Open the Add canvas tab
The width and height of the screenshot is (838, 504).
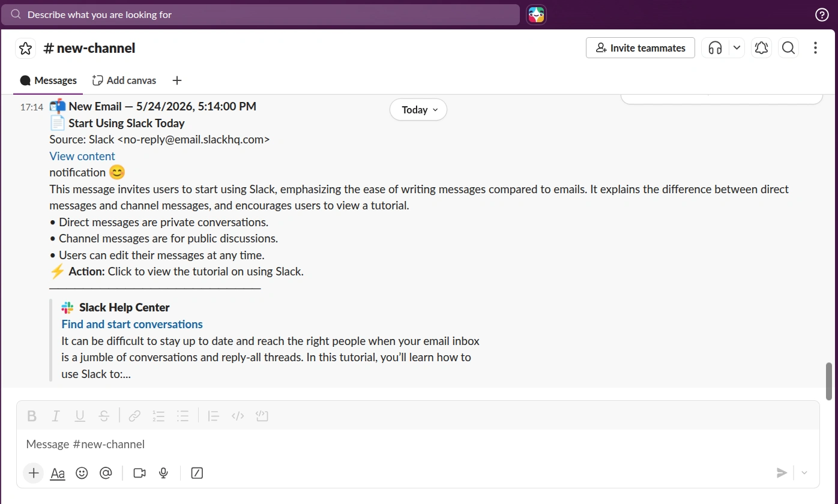coord(124,80)
